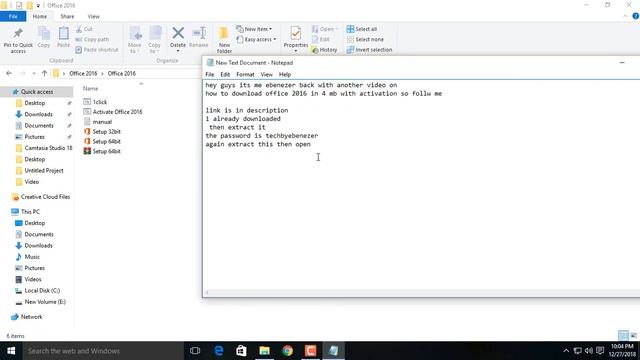This screenshot has width=640, height=360.
Task: Switch to details view icon in status bar
Action: point(623,336)
